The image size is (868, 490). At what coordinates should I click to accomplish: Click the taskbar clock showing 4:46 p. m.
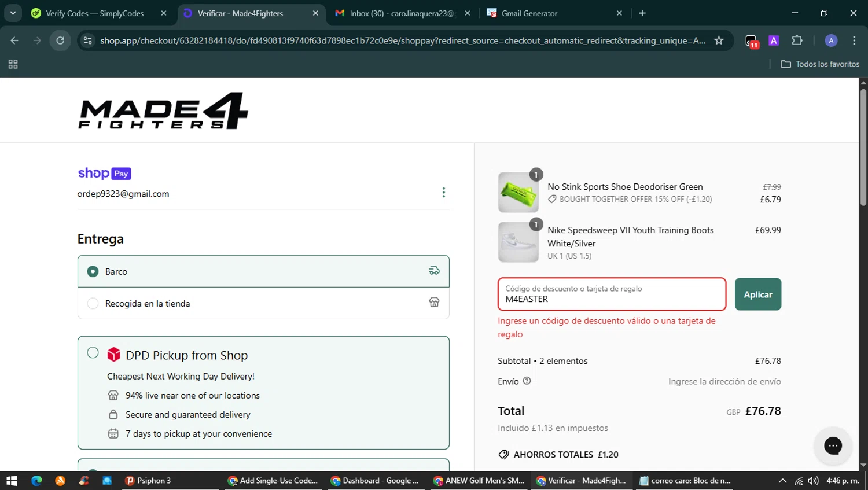843,481
